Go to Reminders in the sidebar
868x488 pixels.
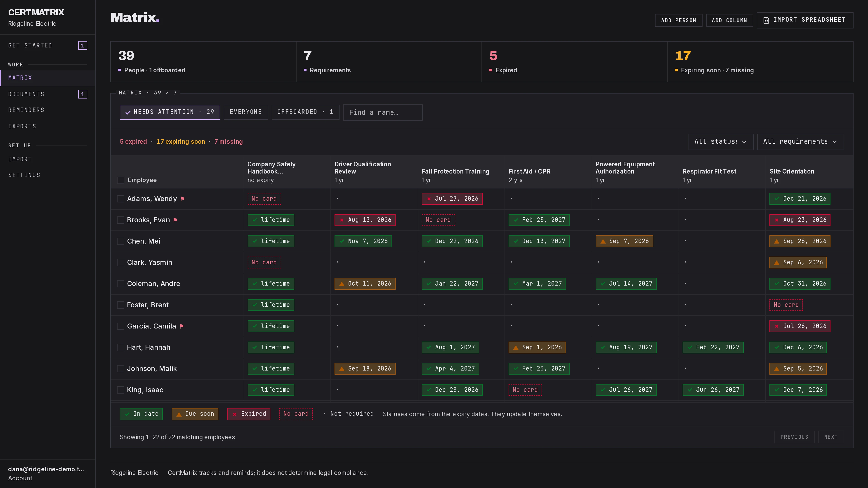coord(26,110)
